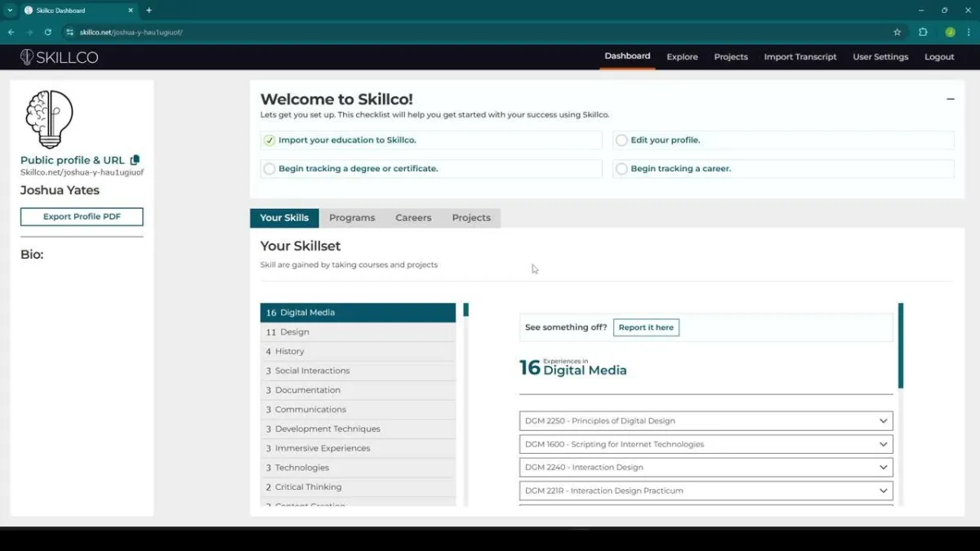Image resolution: width=980 pixels, height=551 pixels.
Task: Click the profile URL text Skillco.net/joshua-y-hau1ugiuof
Action: tap(82, 173)
